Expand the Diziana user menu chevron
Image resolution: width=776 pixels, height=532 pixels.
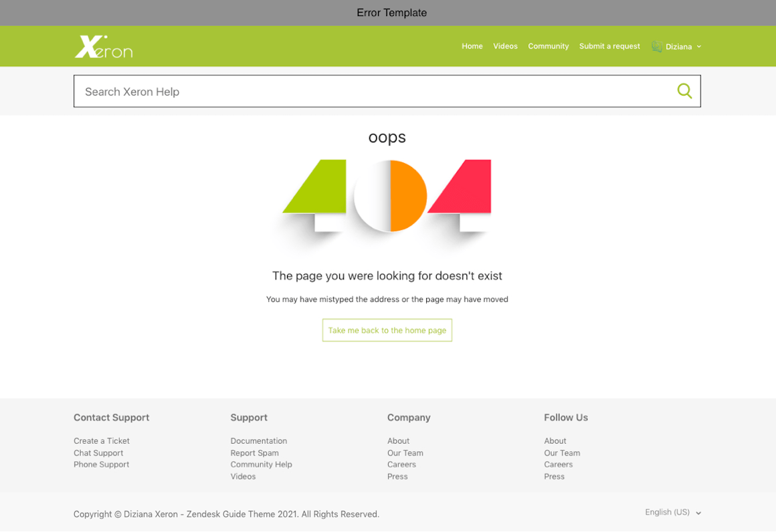pos(699,47)
